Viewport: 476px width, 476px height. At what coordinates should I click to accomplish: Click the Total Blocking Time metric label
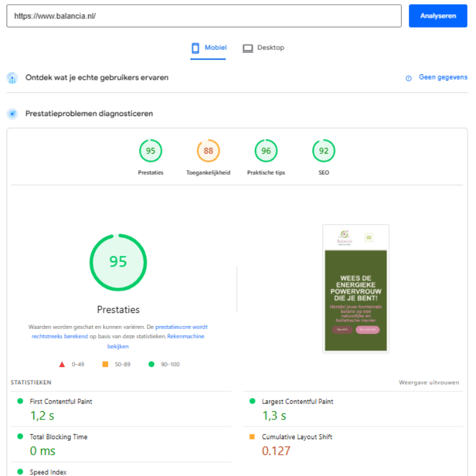tap(58, 437)
